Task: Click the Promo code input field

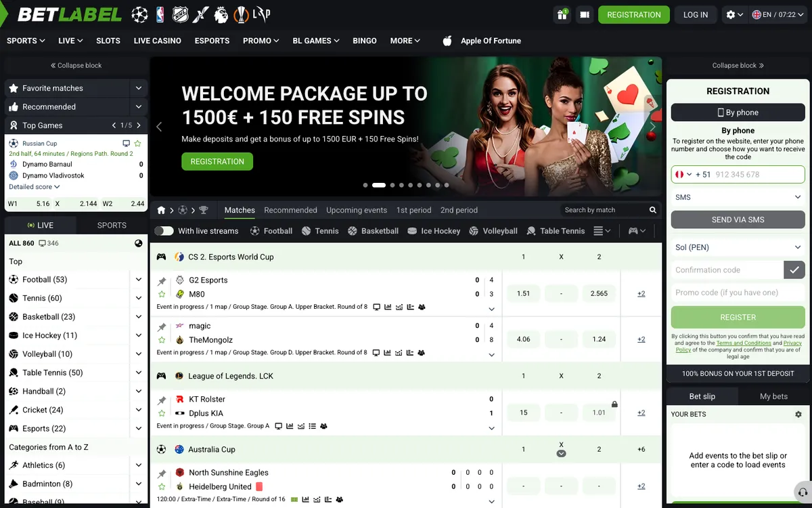Action: click(x=738, y=293)
